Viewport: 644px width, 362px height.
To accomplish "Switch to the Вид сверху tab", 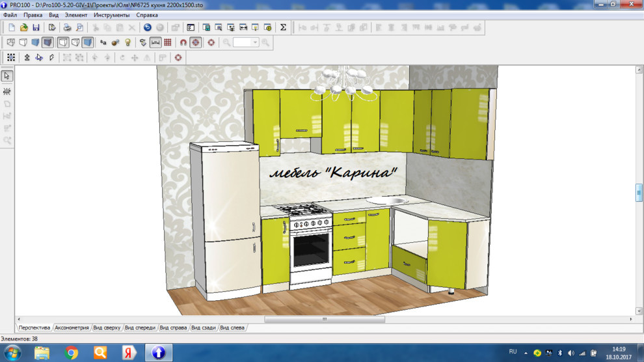I will (107, 327).
